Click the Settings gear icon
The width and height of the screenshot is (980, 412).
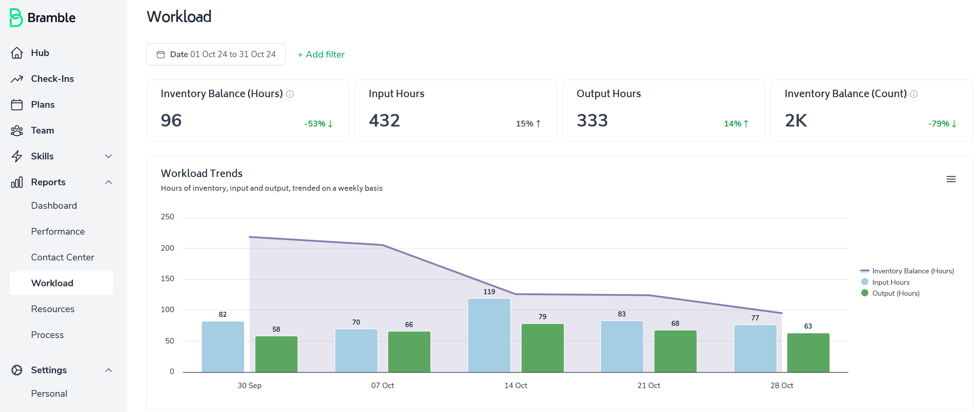(x=17, y=370)
